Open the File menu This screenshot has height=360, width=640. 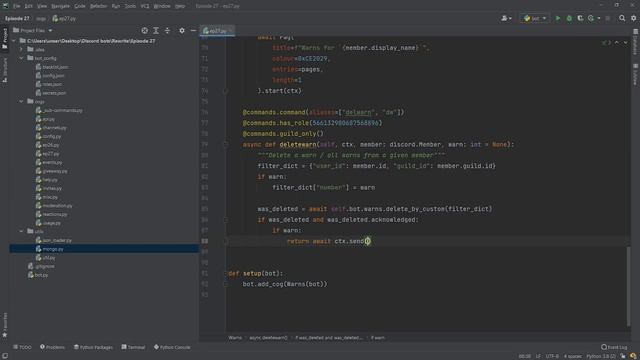(16, 6)
